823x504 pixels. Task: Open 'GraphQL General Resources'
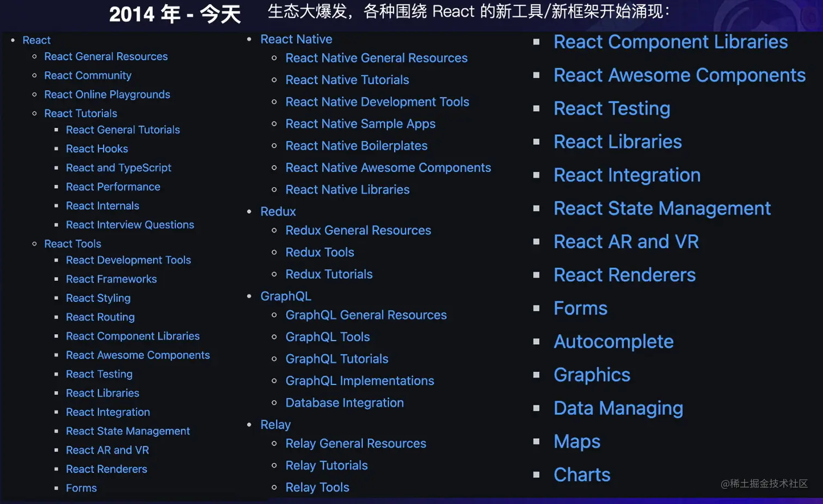366,315
